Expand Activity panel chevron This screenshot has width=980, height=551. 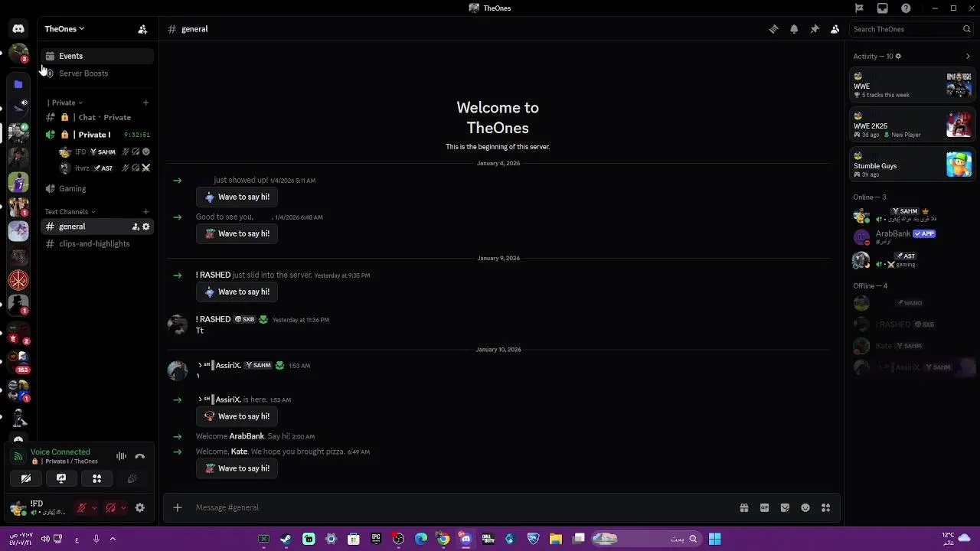pos(968,56)
